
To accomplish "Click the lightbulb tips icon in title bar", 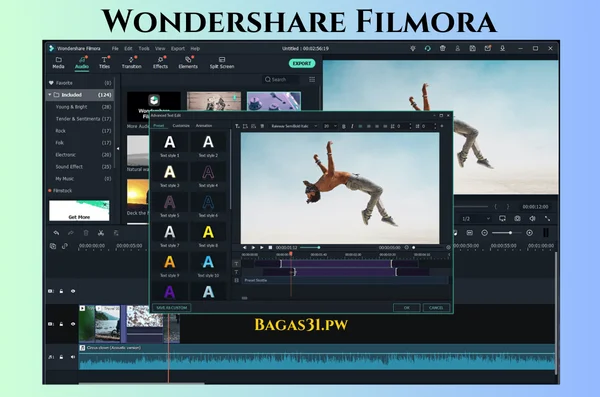I will 412,48.
